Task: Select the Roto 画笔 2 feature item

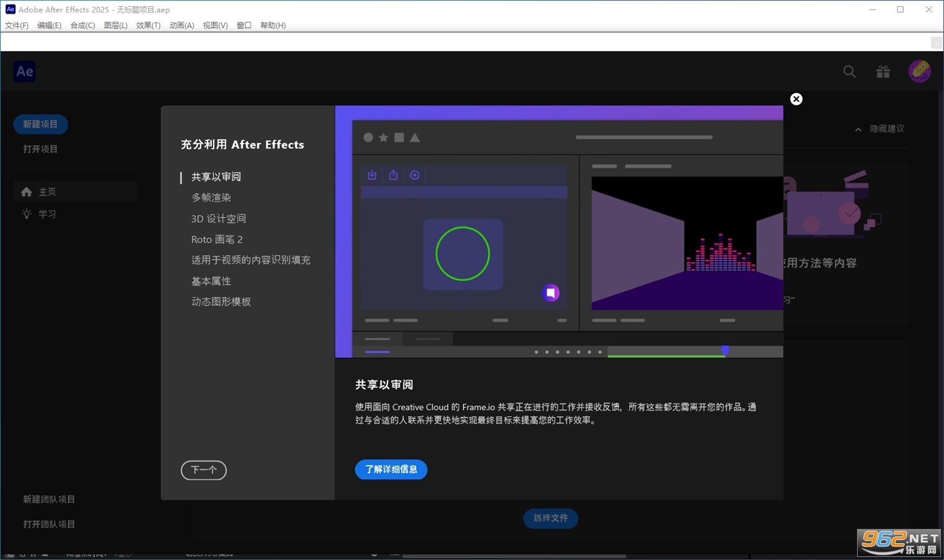Action: pyautogui.click(x=217, y=239)
